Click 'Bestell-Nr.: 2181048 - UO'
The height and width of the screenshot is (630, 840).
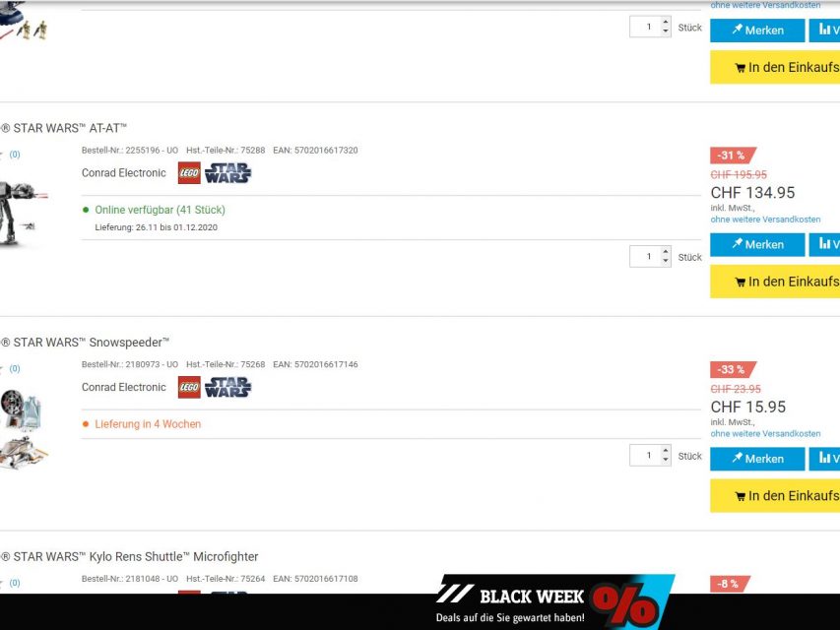[x=130, y=579]
